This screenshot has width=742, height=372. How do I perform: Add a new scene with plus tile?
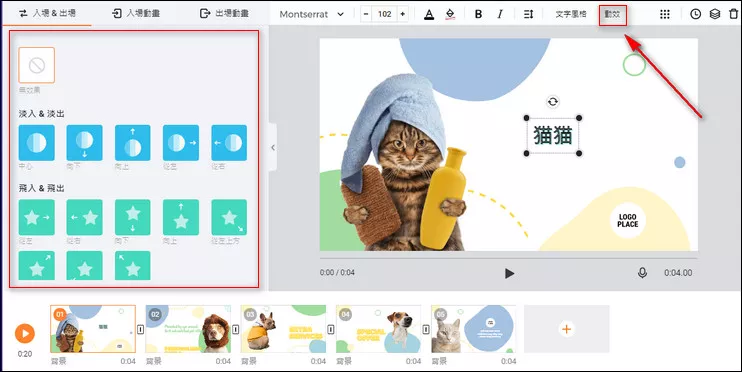coord(566,329)
